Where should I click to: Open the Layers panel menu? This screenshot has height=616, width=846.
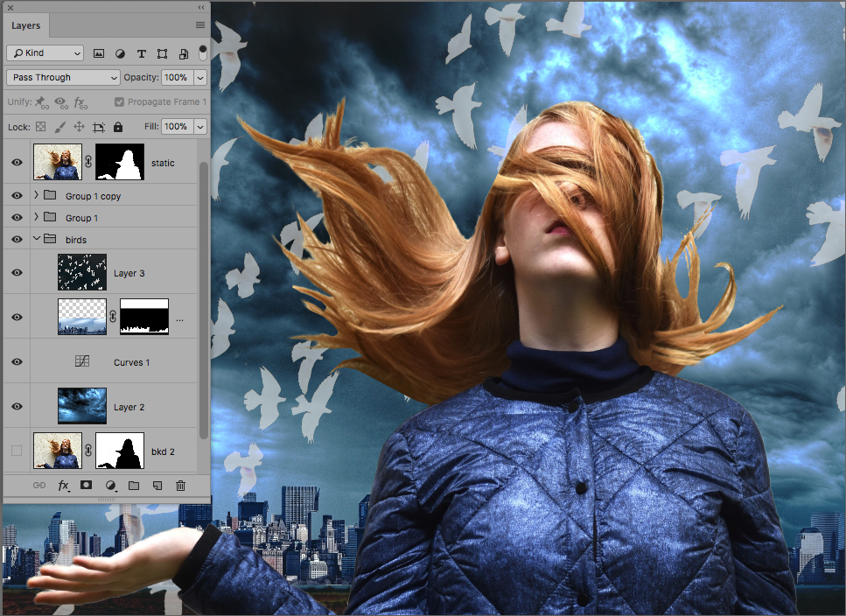[200, 24]
